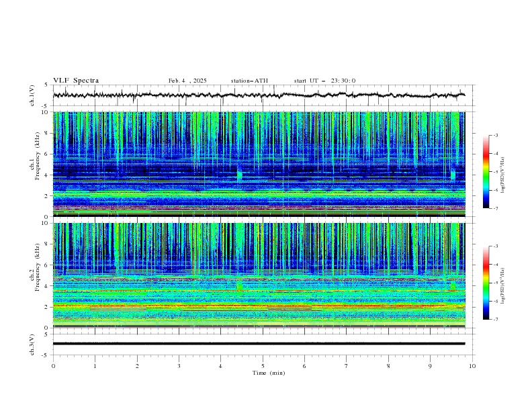Click the "10" kHz tick on ch.2 frequency axis
This screenshot has height=411, width=532.
tap(45, 223)
